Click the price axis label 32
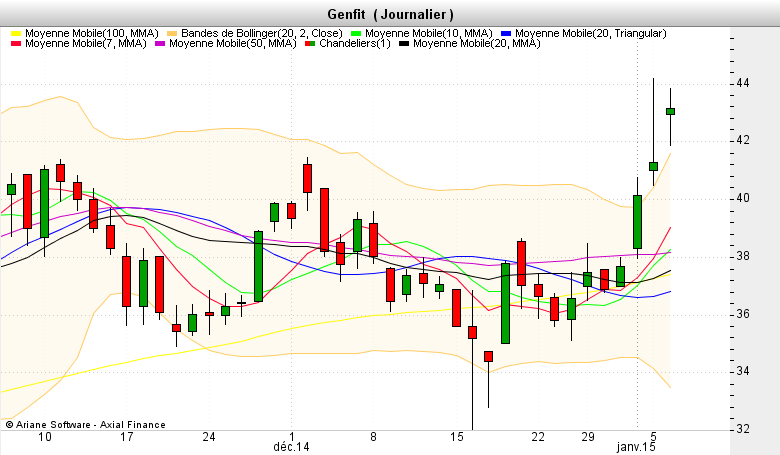780x455 pixels. [x=743, y=429]
